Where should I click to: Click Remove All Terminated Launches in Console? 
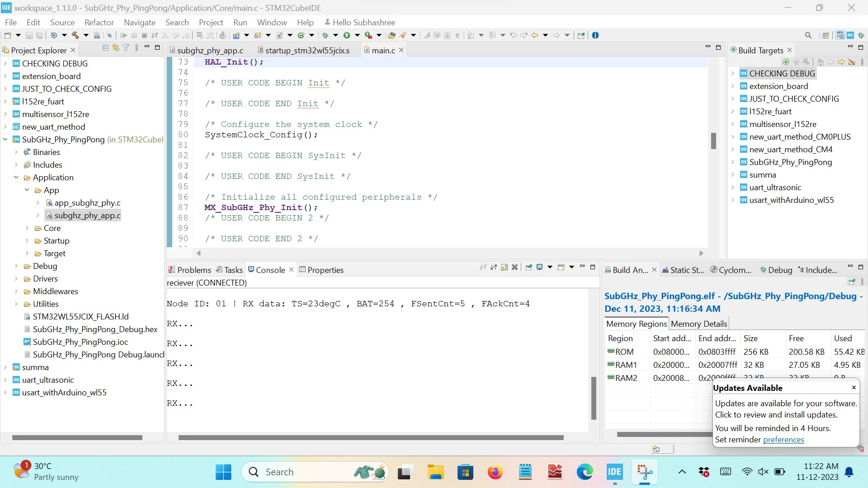click(x=514, y=267)
